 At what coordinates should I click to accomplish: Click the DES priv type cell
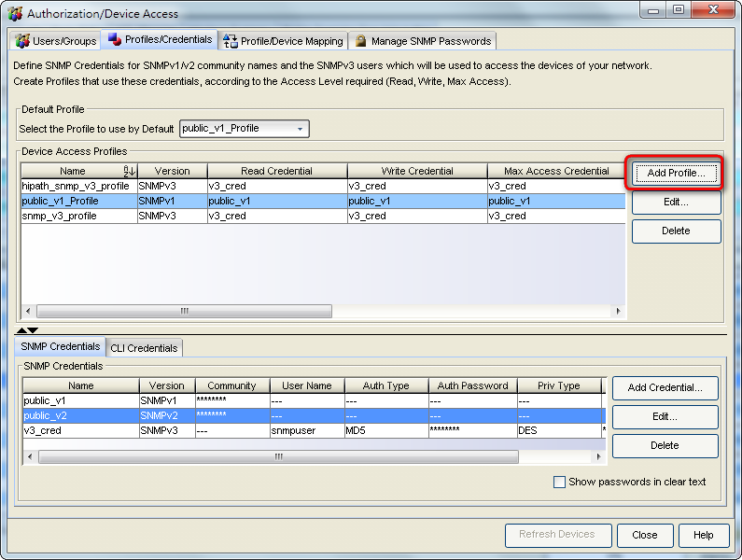point(559,431)
